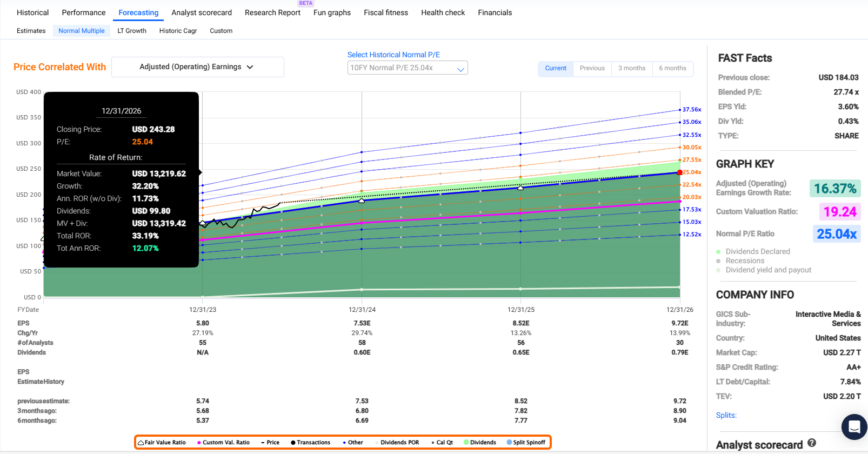The image size is (868, 454).
Task: Click the Normal P/E Ratio 25.04x swatch
Action: point(836,234)
